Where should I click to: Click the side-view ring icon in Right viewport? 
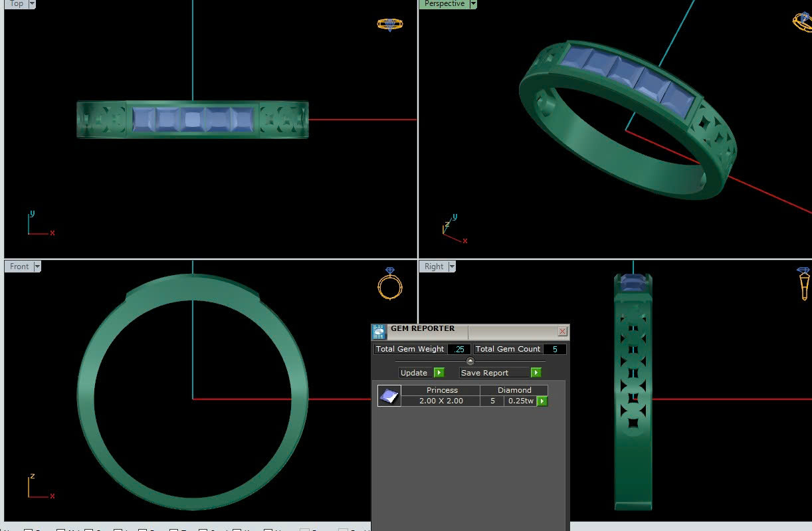pyautogui.click(x=803, y=284)
